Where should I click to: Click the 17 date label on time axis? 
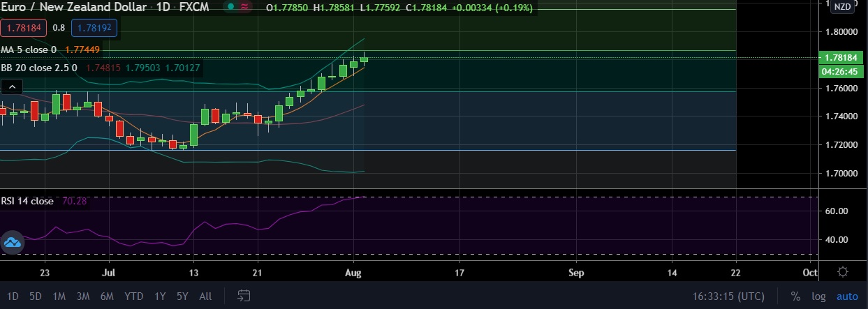tap(459, 272)
